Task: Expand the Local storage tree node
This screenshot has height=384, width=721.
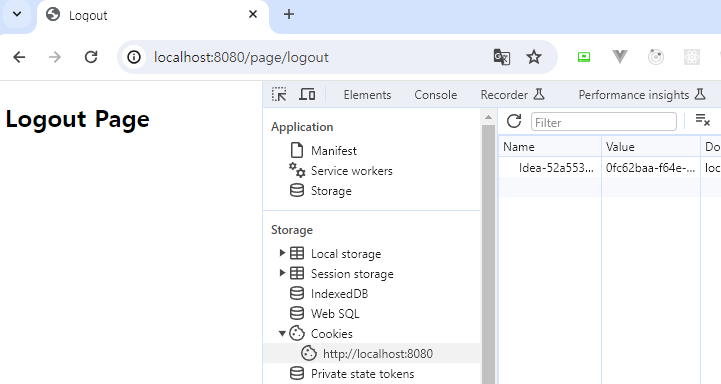Action: click(x=282, y=253)
